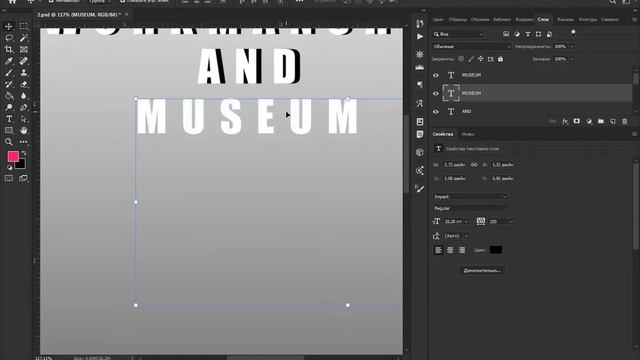Hide the AND text layer

[x=436, y=111]
